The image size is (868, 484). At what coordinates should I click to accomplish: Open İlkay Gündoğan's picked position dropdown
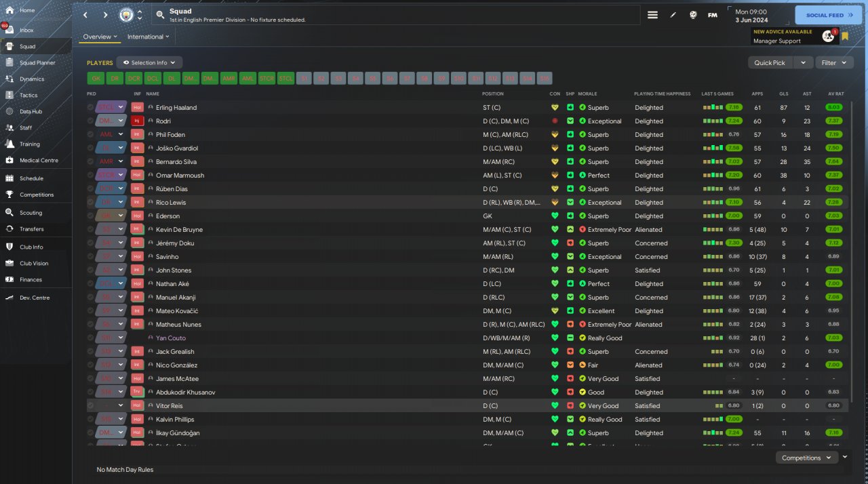(x=111, y=432)
